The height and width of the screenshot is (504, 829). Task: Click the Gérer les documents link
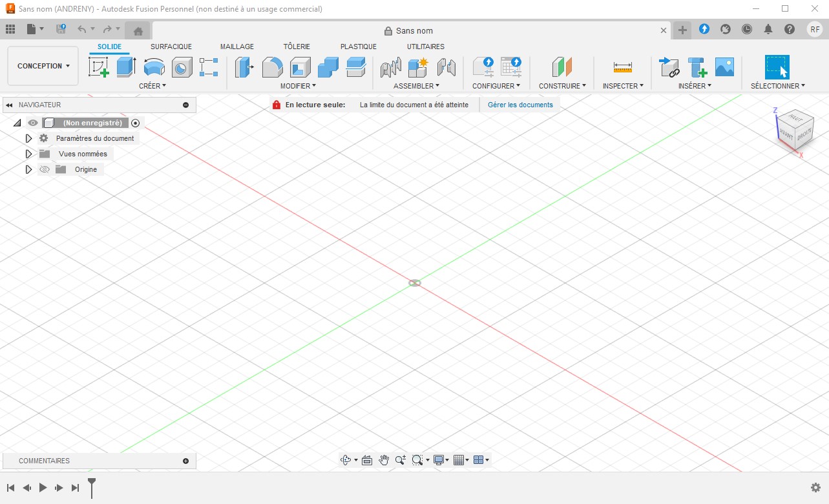(520, 105)
